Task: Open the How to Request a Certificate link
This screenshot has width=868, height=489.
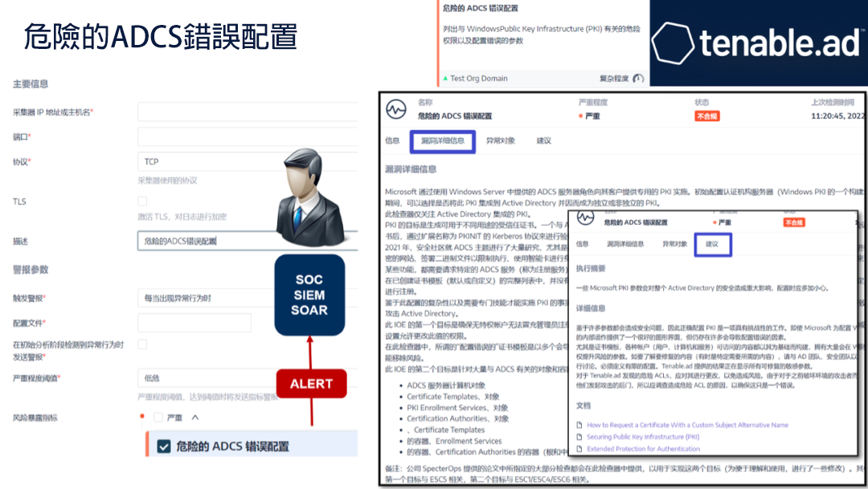Action: [687, 425]
